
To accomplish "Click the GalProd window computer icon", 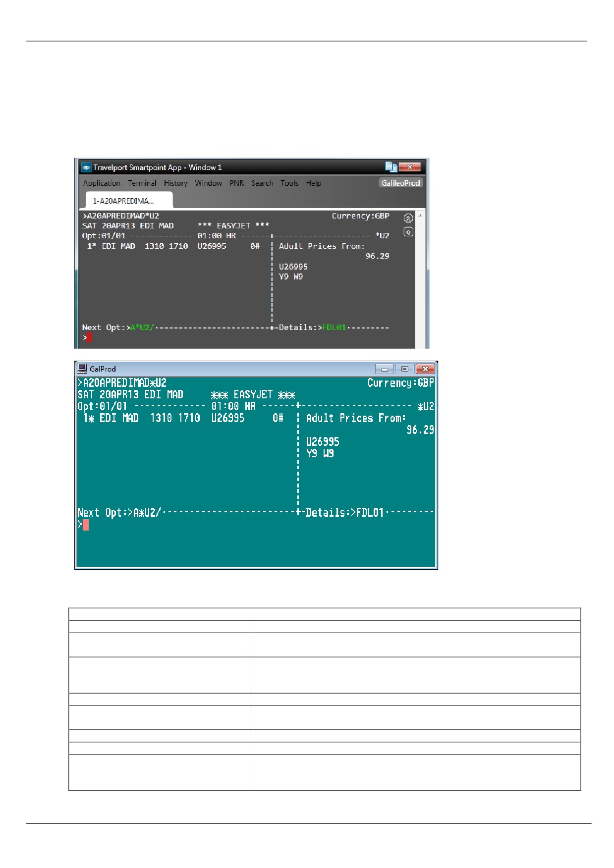I will [x=82, y=368].
